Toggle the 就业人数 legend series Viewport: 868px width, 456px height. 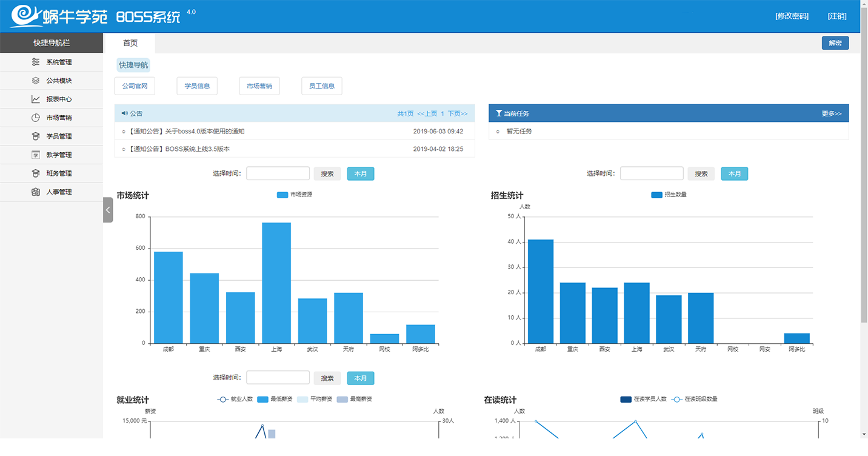[235, 399]
